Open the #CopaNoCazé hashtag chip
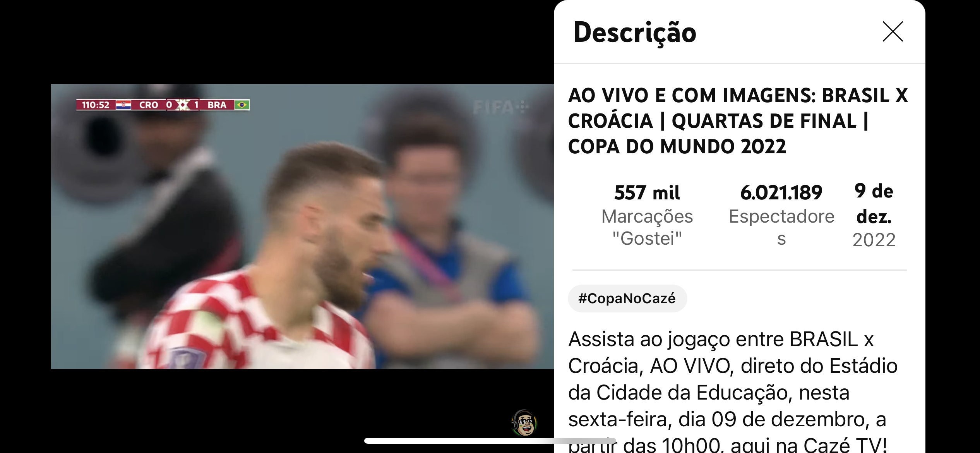 click(x=627, y=298)
